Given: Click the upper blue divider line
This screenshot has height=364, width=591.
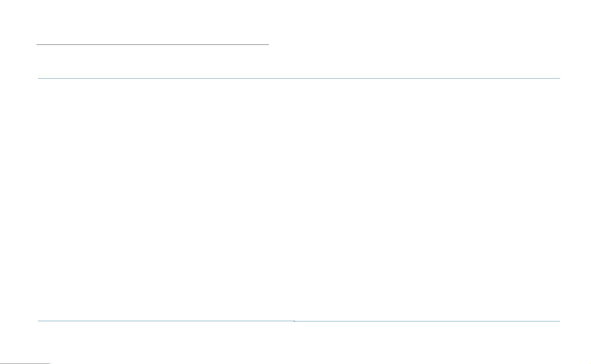Looking at the screenshot, I should [299, 79].
